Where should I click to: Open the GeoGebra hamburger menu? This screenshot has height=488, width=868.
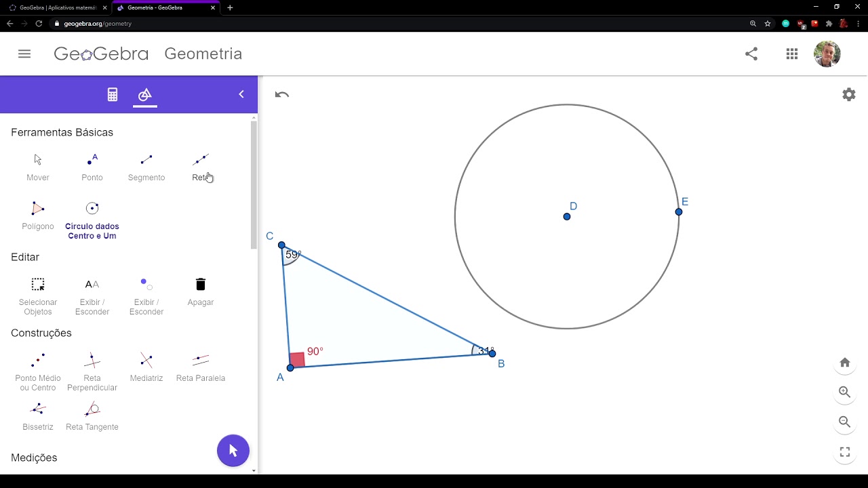24,54
